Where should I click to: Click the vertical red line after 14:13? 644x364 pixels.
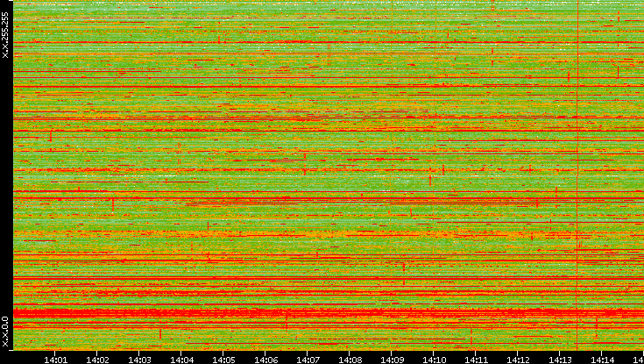point(577,175)
